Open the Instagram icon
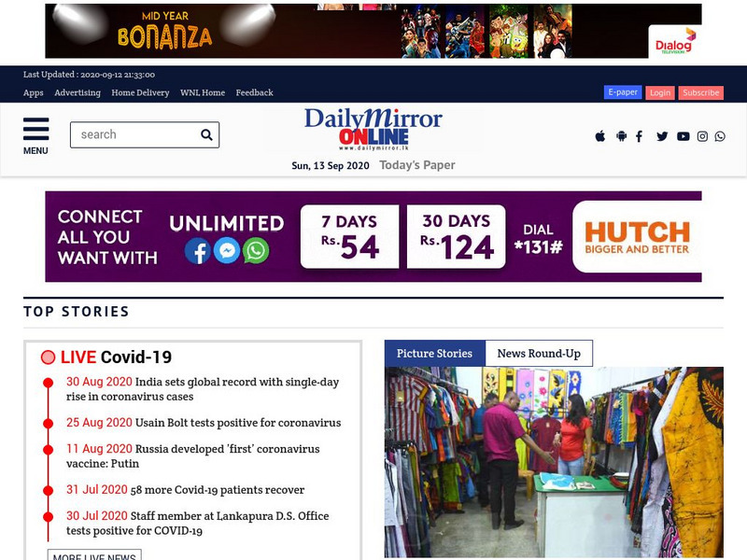 701,135
